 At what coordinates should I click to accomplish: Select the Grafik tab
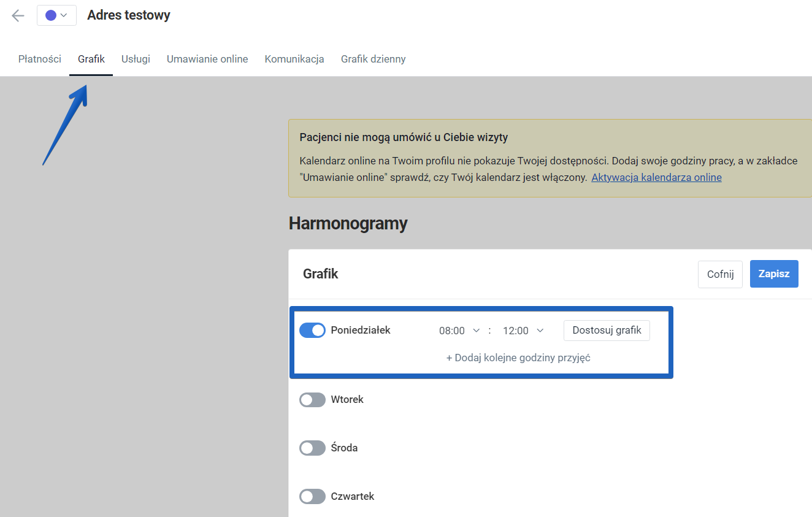click(91, 59)
